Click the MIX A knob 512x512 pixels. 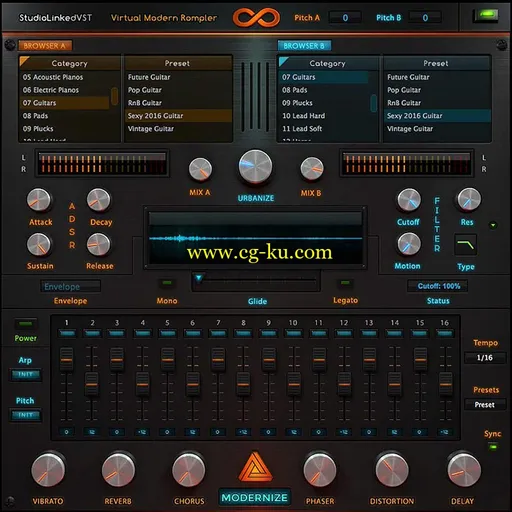point(200,169)
